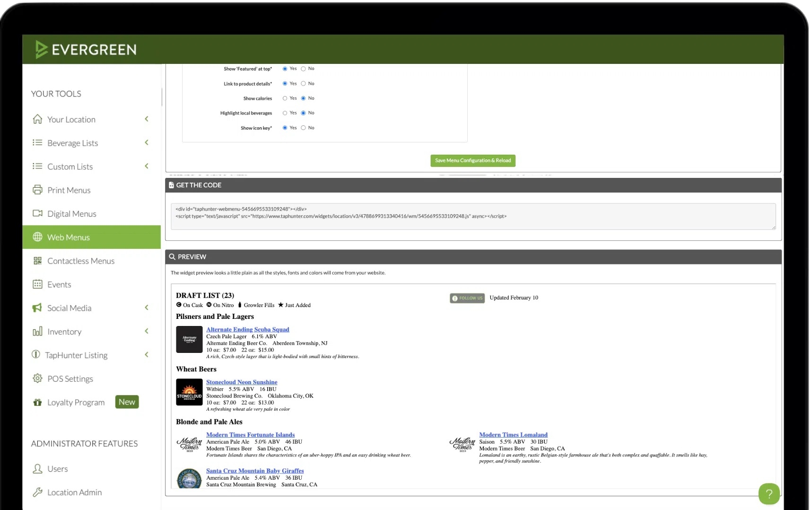The width and height of the screenshot is (812, 510).
Task: Open Digital Menus in the sidebar
Action: [x=91, y=213]
